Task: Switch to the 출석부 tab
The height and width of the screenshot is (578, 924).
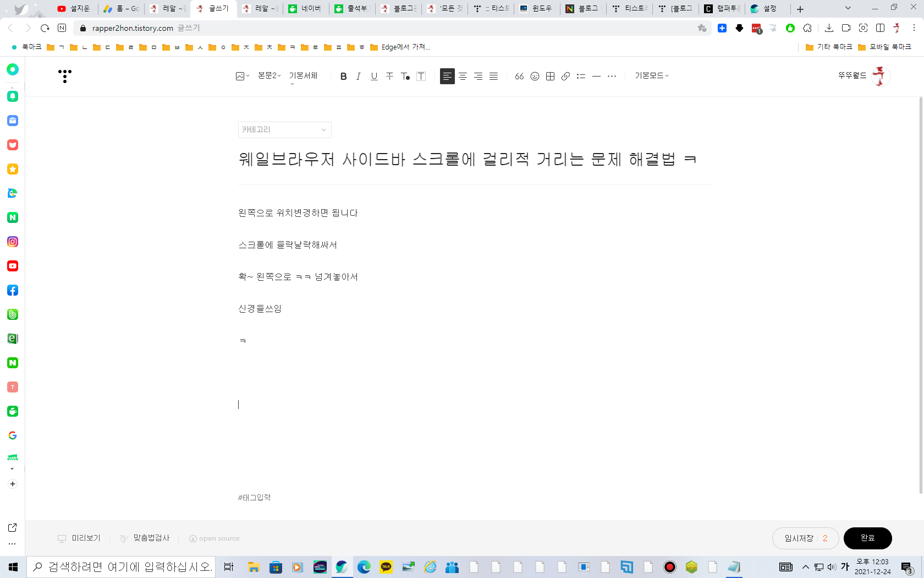Action: point(352,9)
